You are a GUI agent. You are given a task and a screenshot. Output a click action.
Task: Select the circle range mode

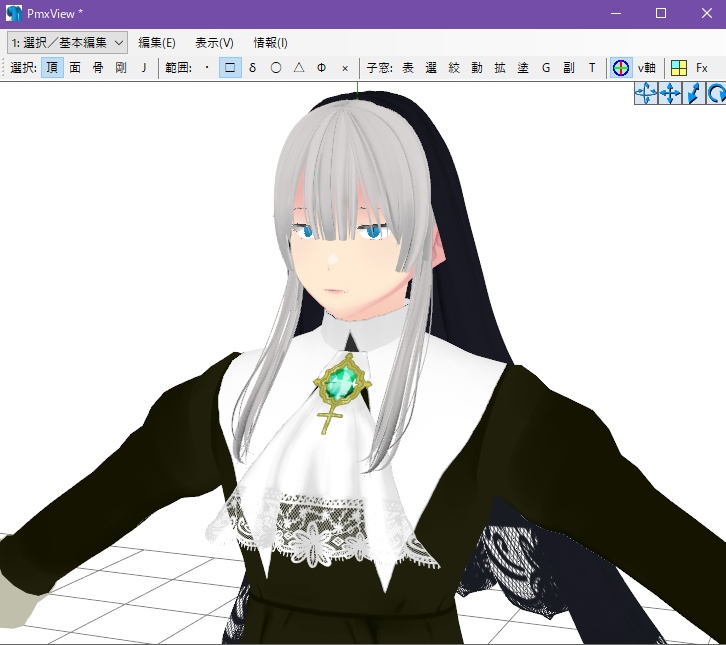coord(276,68)
